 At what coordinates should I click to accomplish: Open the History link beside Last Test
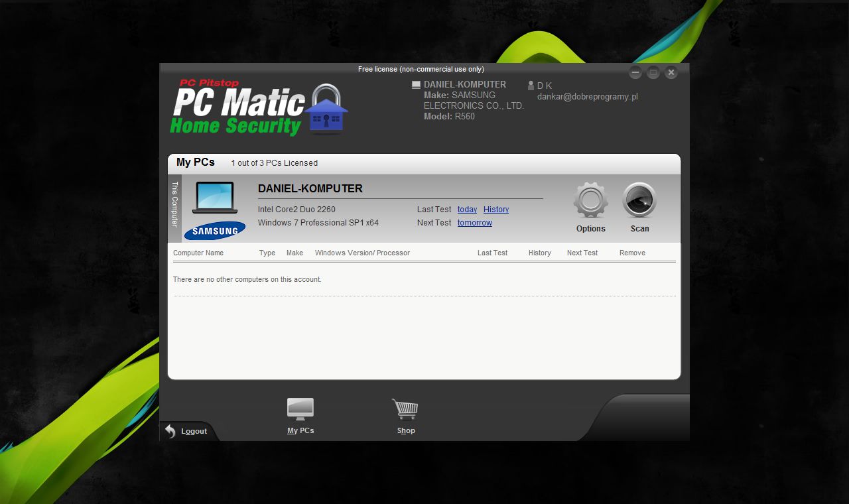click(x=496, y=209)
